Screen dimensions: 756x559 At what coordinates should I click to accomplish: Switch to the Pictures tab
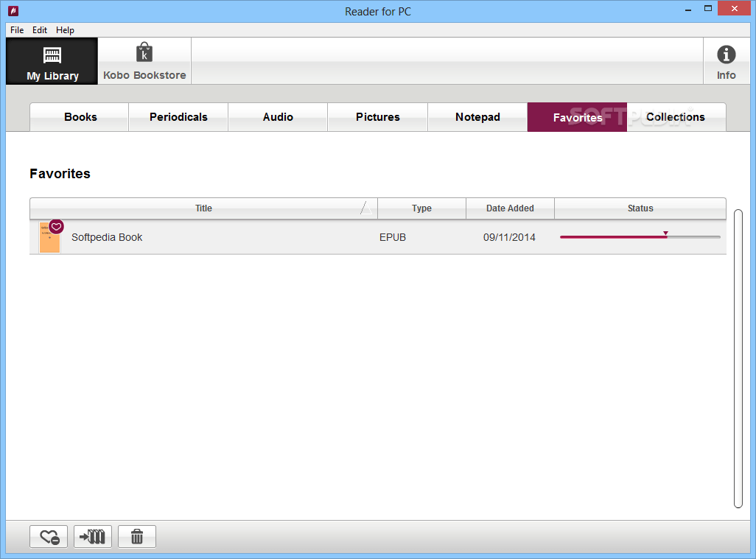(x=378, y=117)
